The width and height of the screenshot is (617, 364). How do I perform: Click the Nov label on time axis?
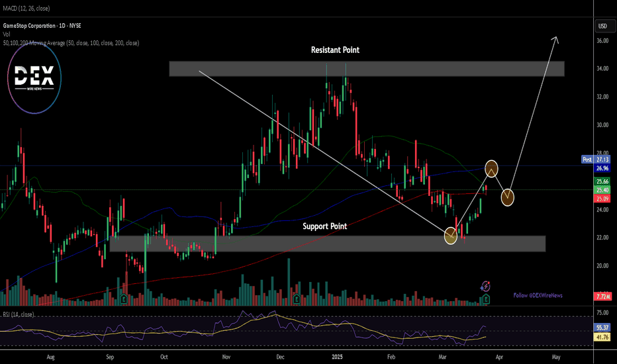pos(226,357)
